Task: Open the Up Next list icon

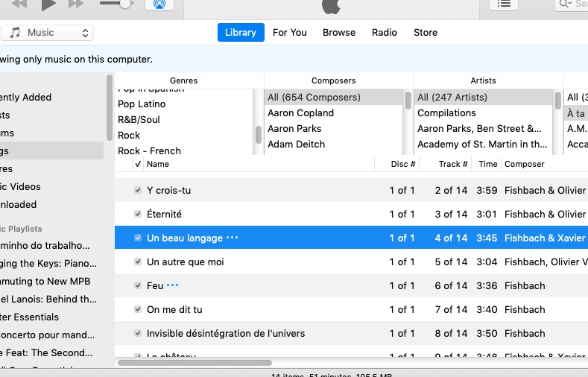Action: (504, 4)
